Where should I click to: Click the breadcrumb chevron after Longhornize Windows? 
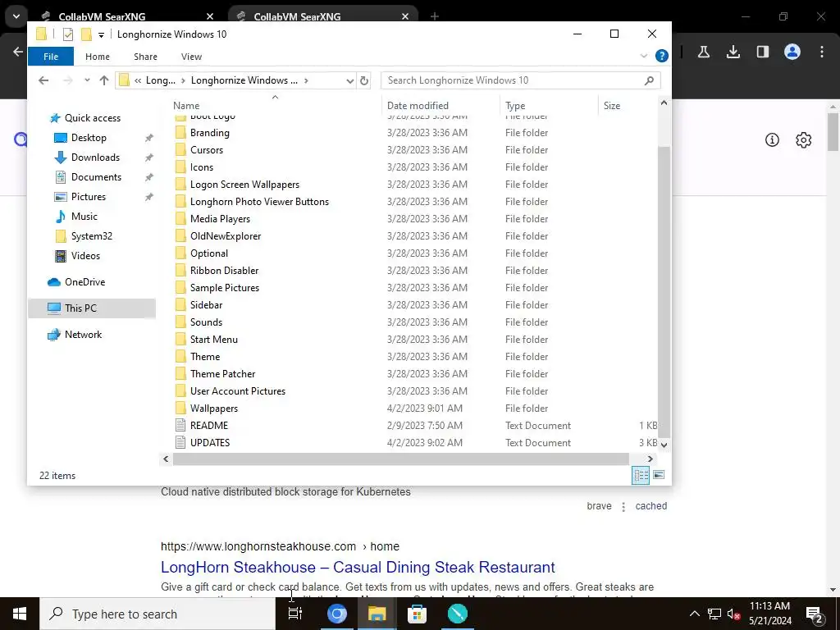306,80
